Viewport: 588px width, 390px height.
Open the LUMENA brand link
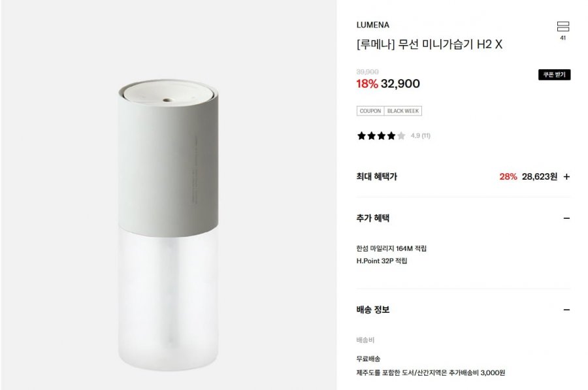click(x=373, y=25)
